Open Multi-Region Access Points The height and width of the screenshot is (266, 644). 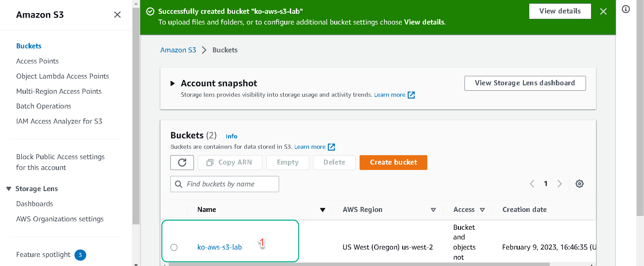click(x=59, y=91)
